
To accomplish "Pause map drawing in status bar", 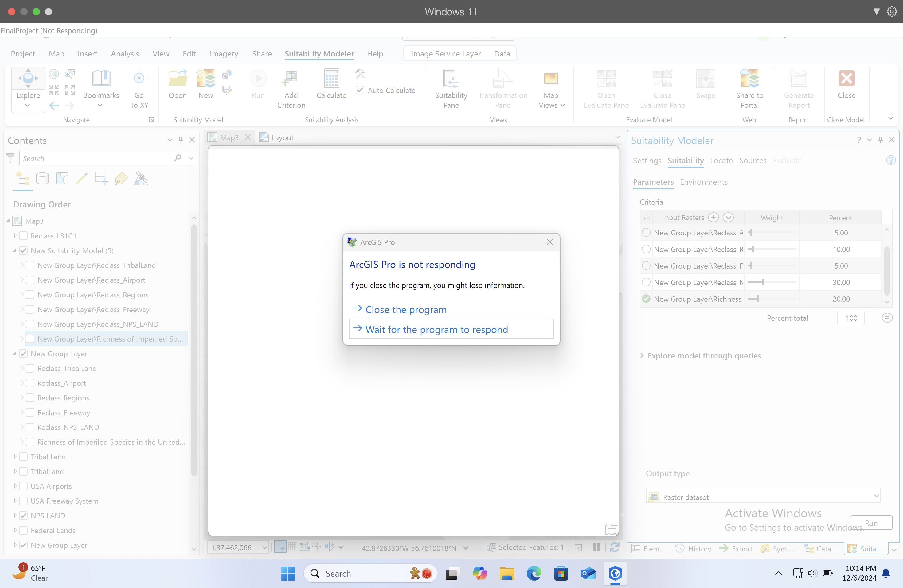I will (x=596, y=547).
